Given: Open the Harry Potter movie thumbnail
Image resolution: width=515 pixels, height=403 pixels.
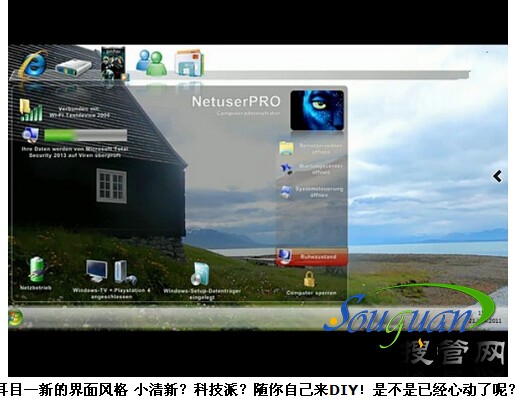Looking at the screenshot, I should 114,63.
